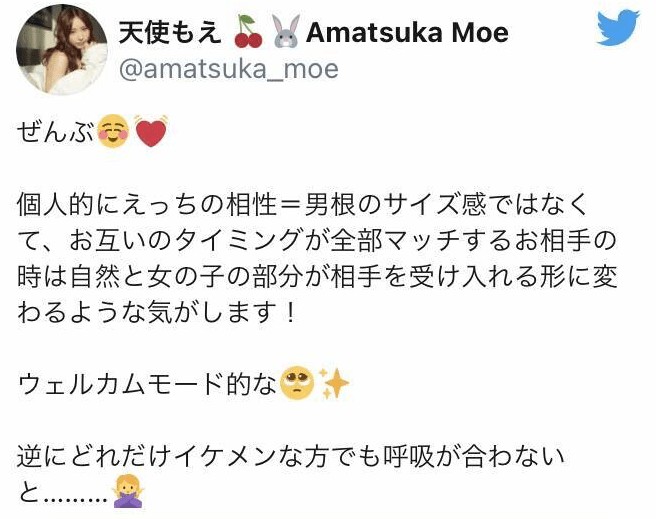The height and width of the screenshot is (519, 656).
Task: Click the text ぜんぶ in tweet
Action: pyautogui.click(x=56, y=132)
